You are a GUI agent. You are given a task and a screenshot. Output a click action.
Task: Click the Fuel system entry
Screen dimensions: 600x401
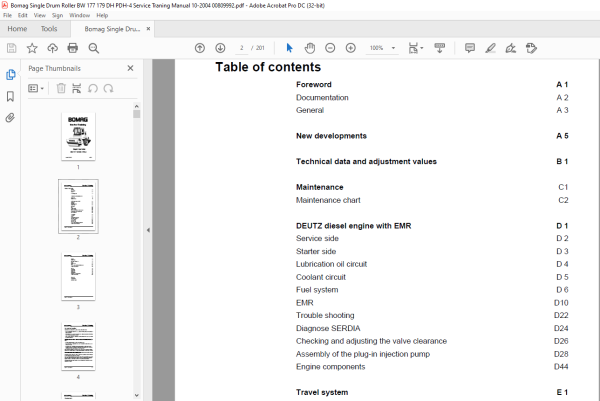pyautogui.click(x=317, y=290)
